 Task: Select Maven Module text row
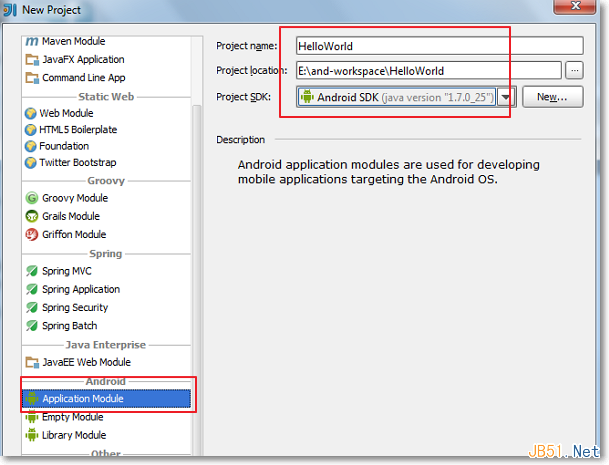[x=106, y=41]
